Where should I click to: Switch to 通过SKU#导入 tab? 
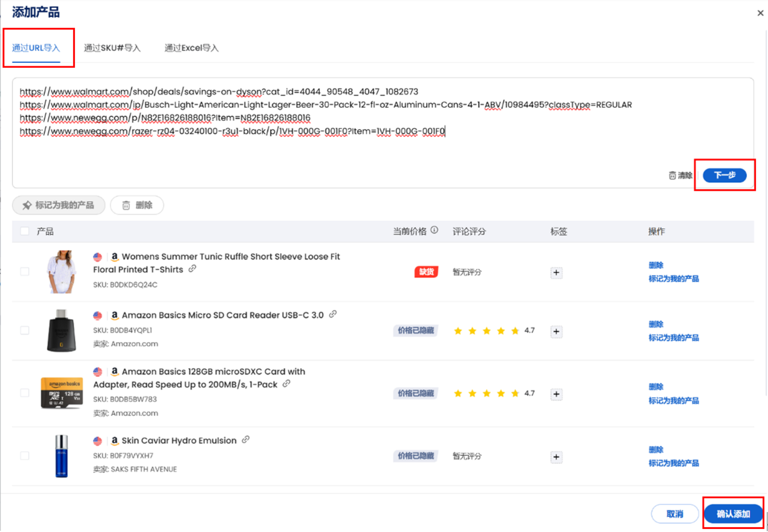pyautogui.click(x=112, y=48)
